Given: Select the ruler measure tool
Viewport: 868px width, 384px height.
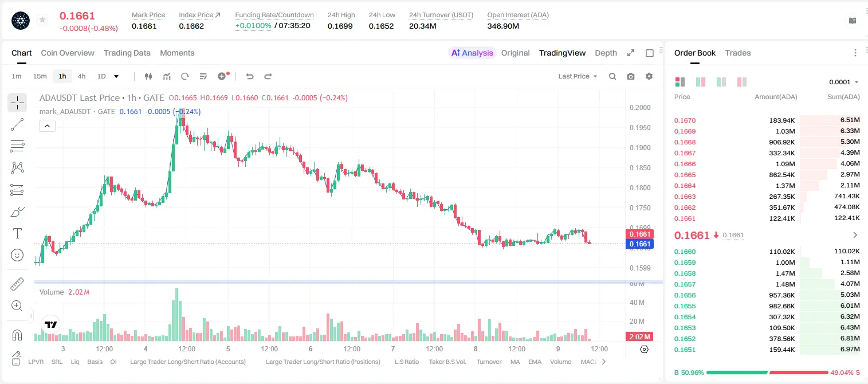Looking at the screenshot, I should pyautogui.click(x=17, y=284).
